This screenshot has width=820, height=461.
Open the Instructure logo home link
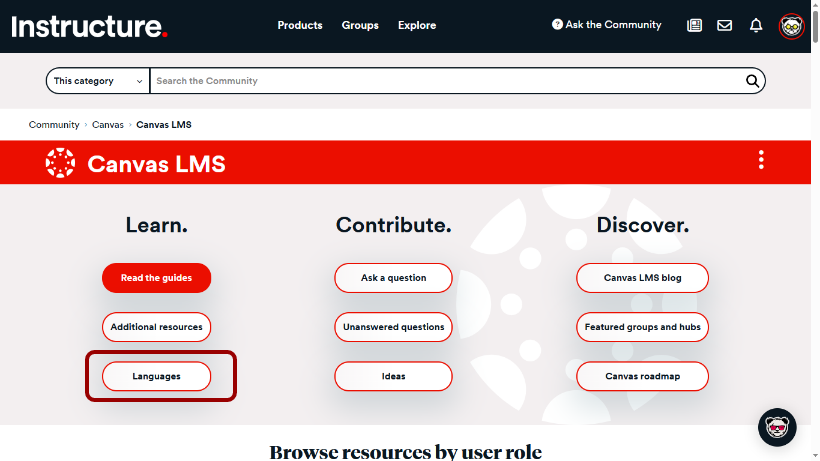coord(89,26)
